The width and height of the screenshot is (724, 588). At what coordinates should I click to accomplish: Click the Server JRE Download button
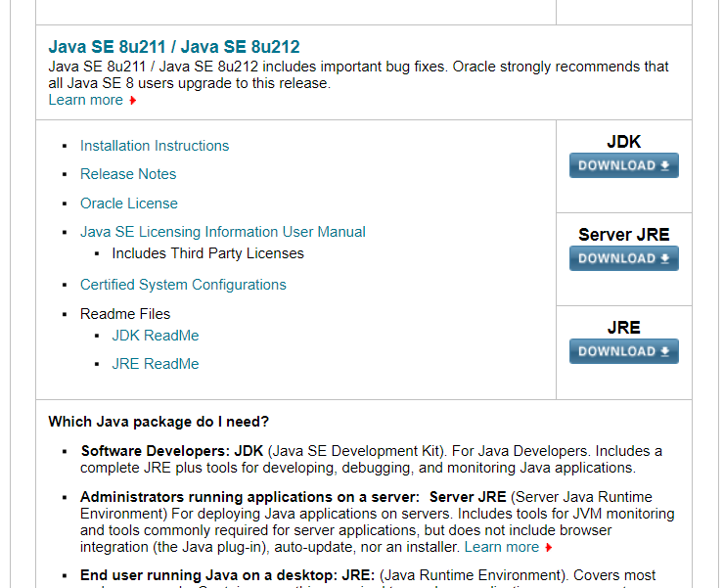tap(624, 258)
